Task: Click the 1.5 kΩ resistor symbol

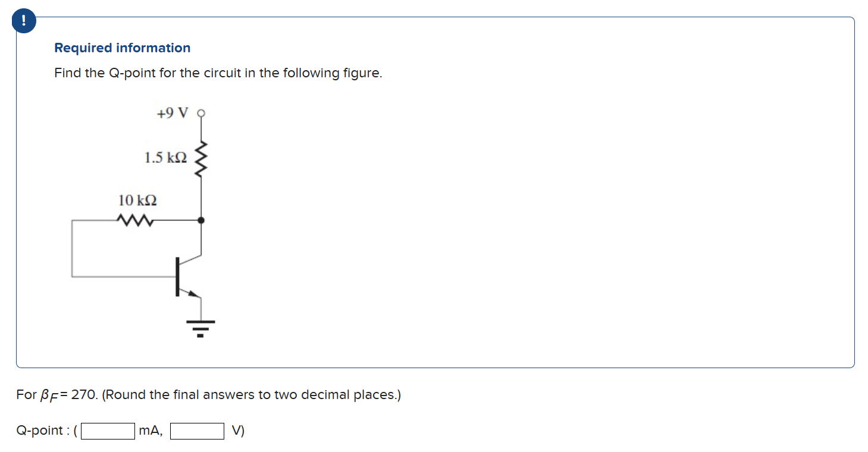Action: pos(200,158)
